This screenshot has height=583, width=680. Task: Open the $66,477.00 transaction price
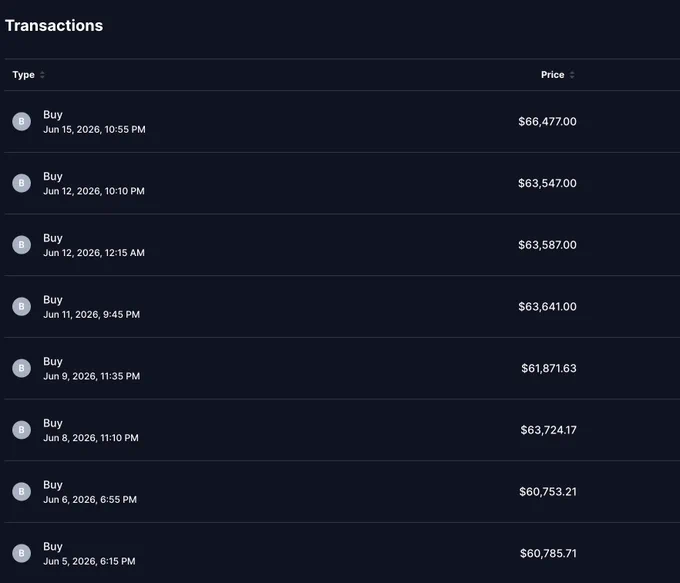click(x=547, y=121)
